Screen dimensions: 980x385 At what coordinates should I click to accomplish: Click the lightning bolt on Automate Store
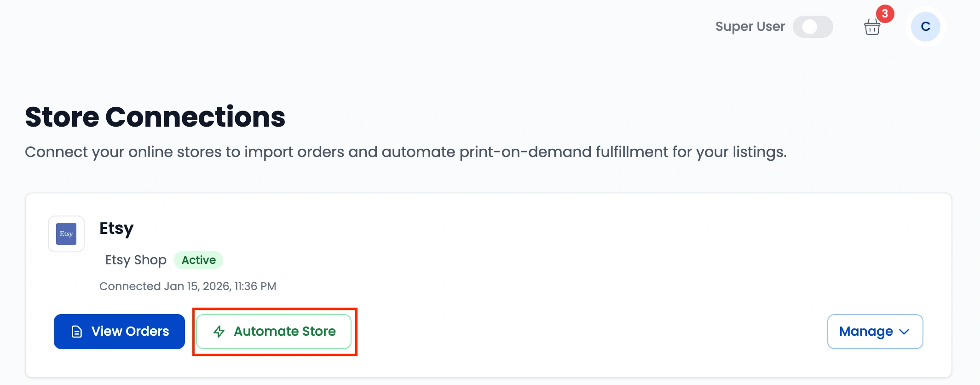[219, 331]
